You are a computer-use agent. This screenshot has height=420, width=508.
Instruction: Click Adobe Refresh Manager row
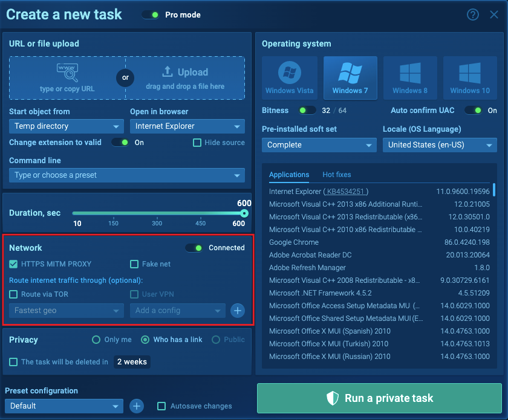pyautogui.click(x=379, y=268)
